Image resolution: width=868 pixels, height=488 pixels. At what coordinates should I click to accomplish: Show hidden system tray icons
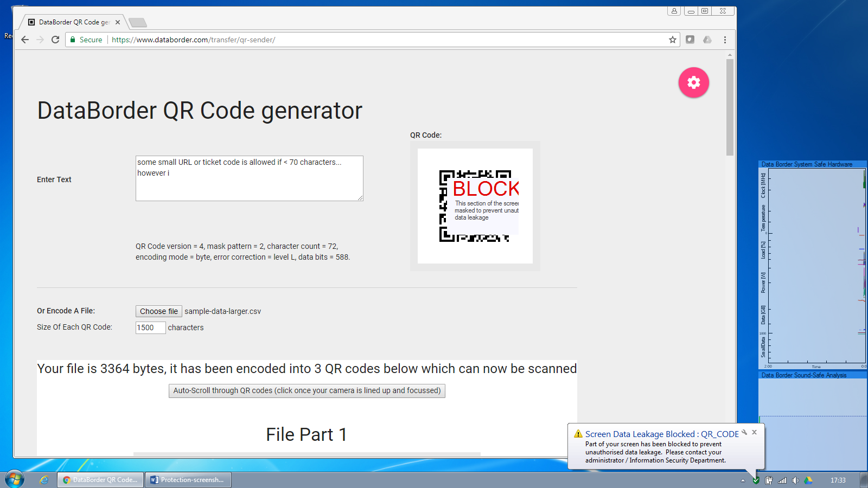[743, 480]
